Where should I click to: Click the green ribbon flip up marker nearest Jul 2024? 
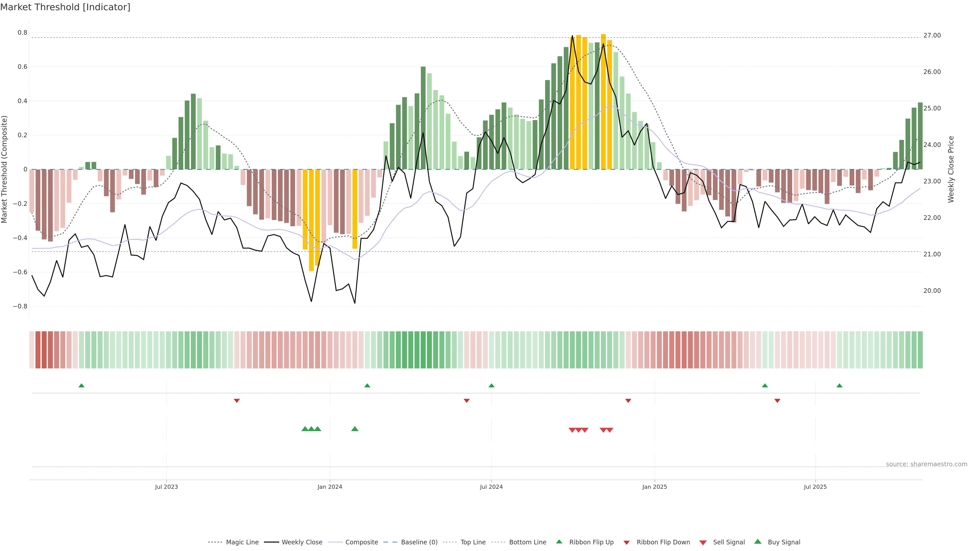pos(492,386)
